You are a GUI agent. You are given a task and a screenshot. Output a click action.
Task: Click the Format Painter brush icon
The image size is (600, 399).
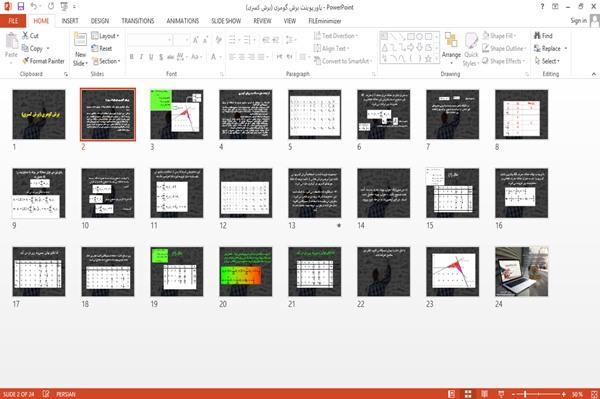(26, 61)
